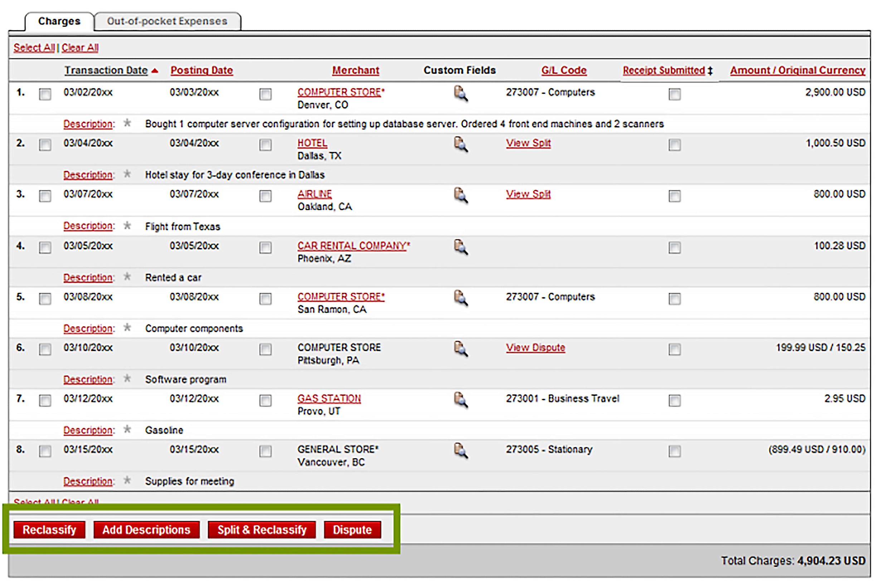This screenshot has width=879, height=588.
Task: Open custom fields icon for car rental charge
Action: pyautogui.click(x=460, y=247)
